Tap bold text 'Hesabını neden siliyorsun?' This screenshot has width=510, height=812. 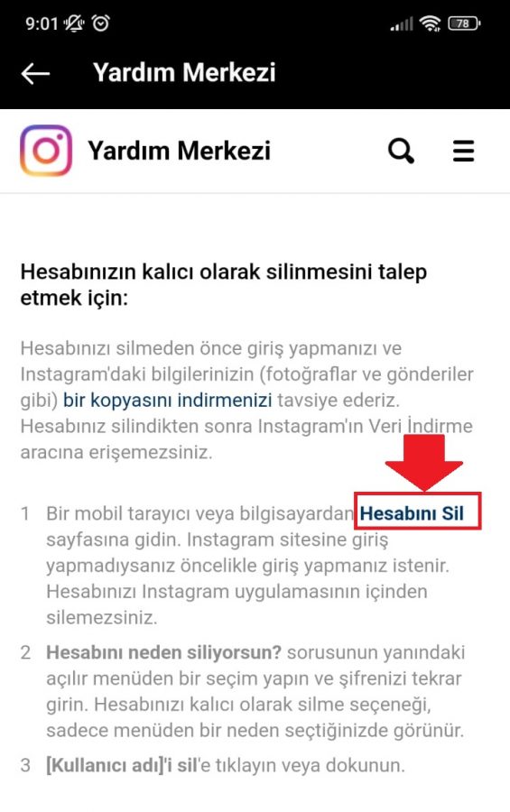pos(163,652)
